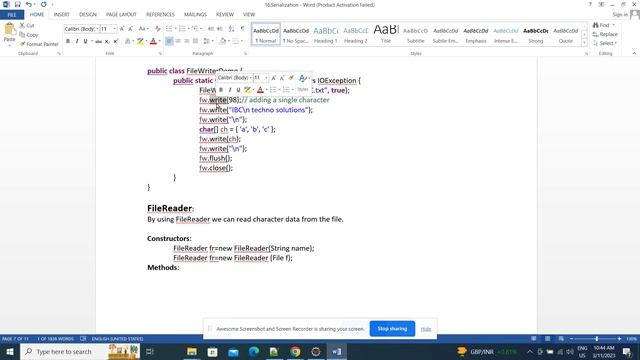640x360 pixels.
Task: Switch to Print Layout view in status bar
Action: point(547,339)
